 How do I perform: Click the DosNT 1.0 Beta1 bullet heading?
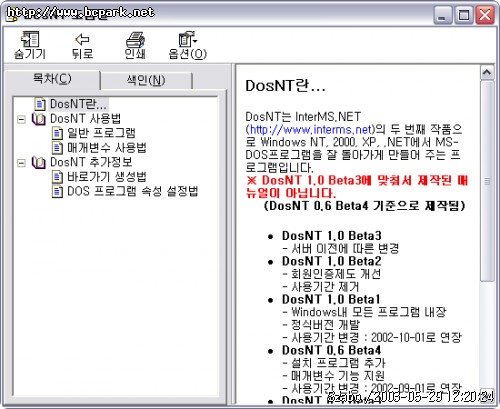click(x=331, y=299)
